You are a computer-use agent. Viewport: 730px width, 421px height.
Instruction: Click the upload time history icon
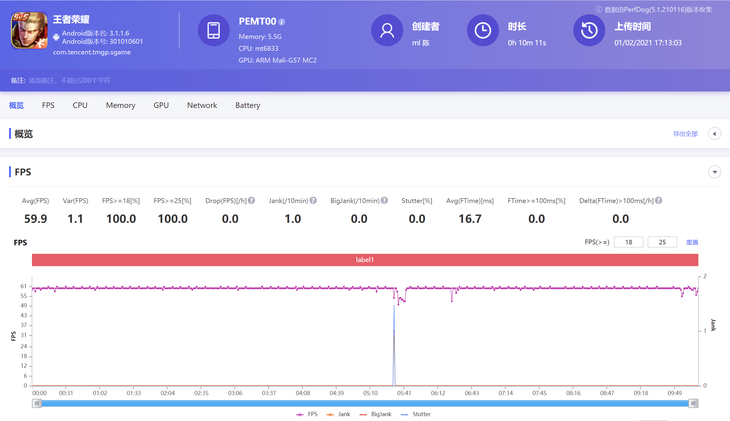pos(589,31)
